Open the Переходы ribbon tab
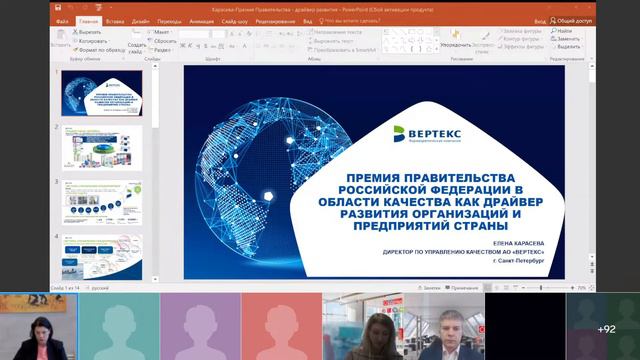Viewport: 640px width, 360px height. 169,21
